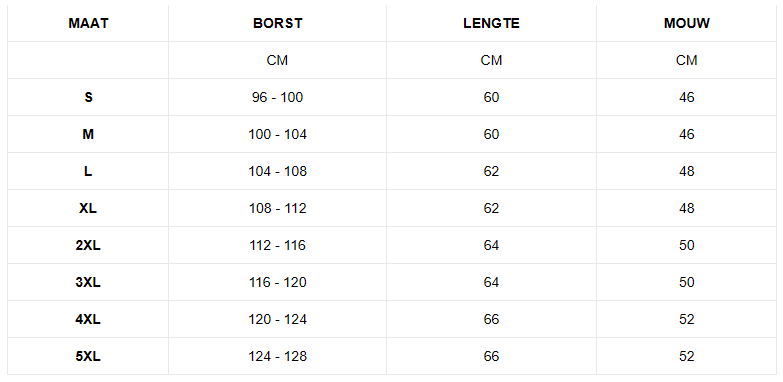The image size is (783, 382).
Task: Click the chest value 96 - 100
Action: (x=278, y=97)
